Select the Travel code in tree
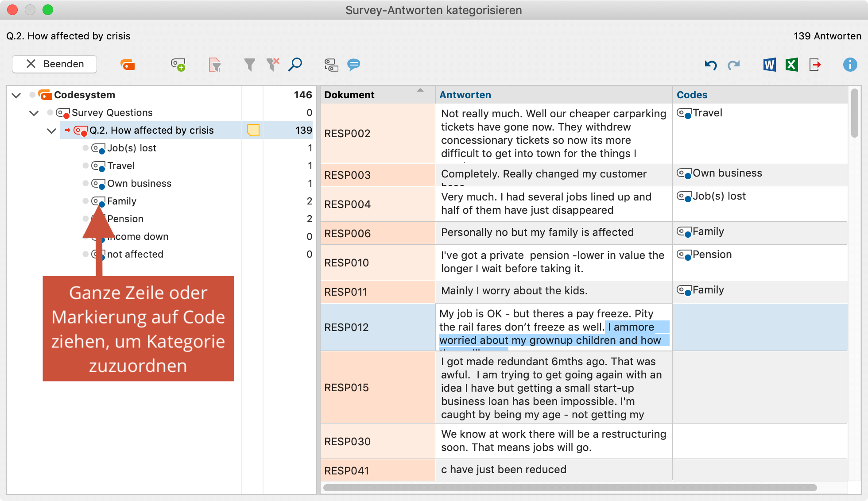 point(121,166)
